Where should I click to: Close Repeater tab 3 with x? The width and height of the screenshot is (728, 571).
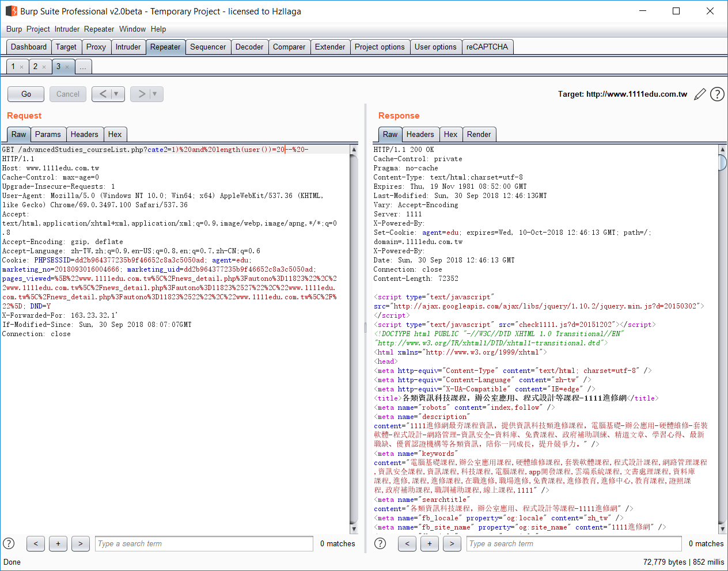(67, 67)
